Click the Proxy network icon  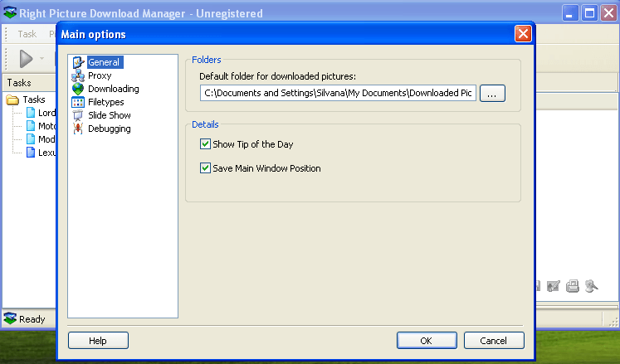[x=78, y=75]
